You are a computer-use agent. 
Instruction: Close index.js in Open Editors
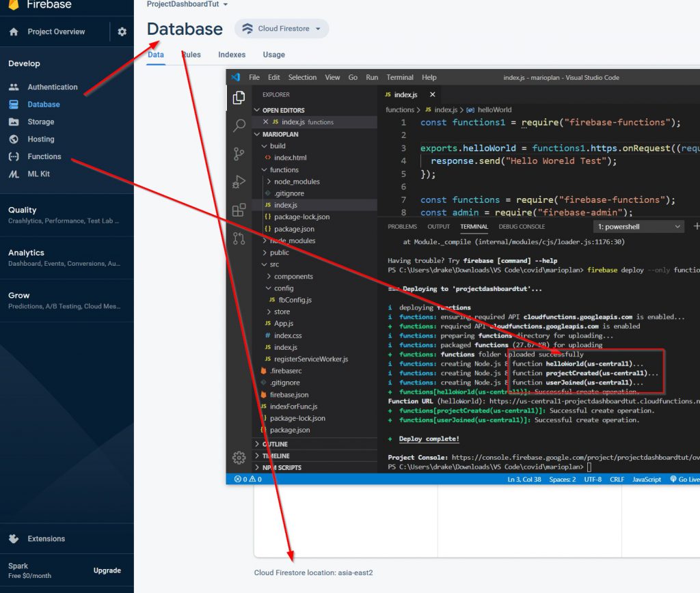click(x=266, y=122)
